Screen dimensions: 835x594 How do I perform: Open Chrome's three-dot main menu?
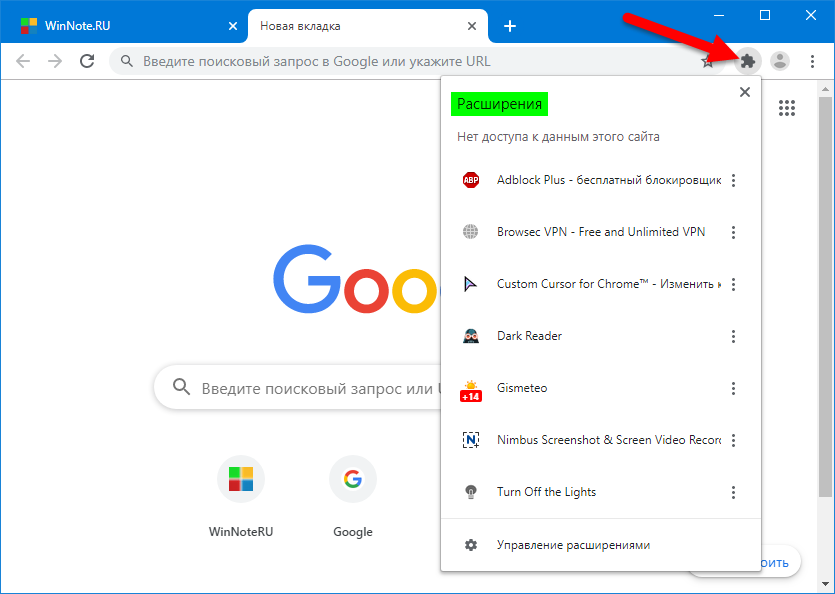(812, 61)
